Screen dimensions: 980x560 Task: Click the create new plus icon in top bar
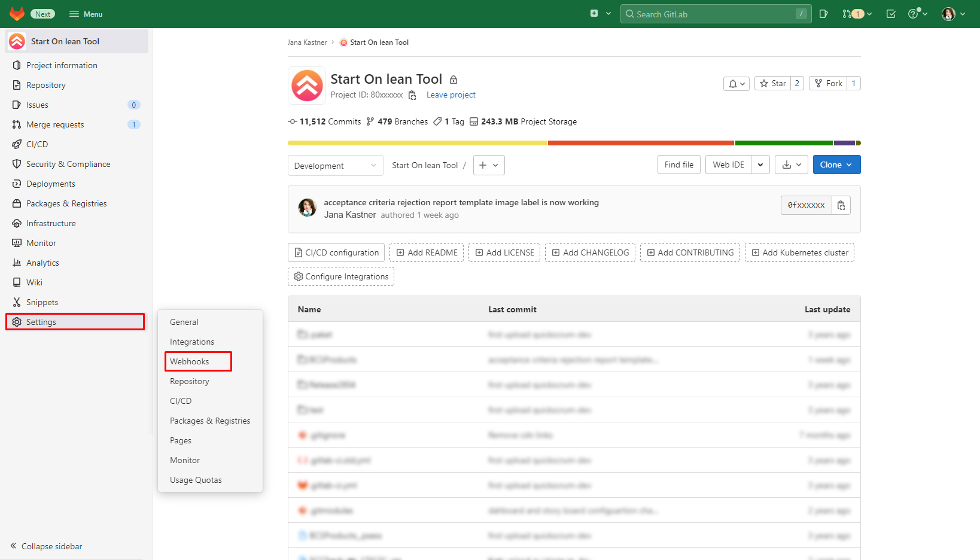point(594,13)
